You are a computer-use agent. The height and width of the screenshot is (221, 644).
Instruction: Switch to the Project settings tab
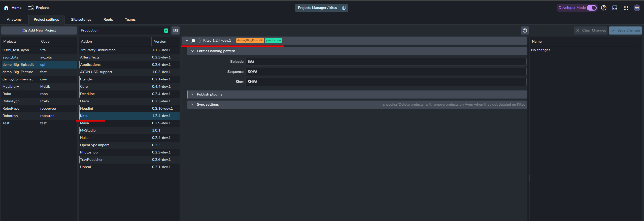click(46, 19)
